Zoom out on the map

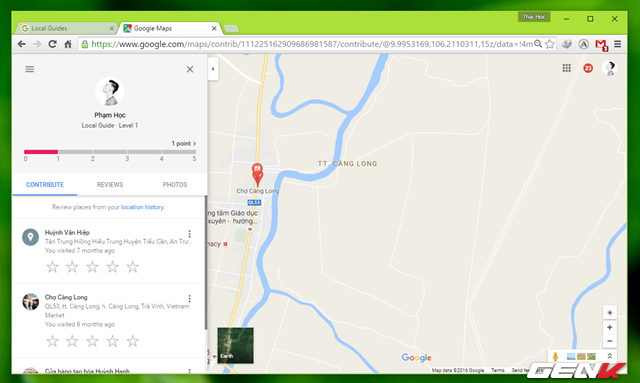coord(609,341)
